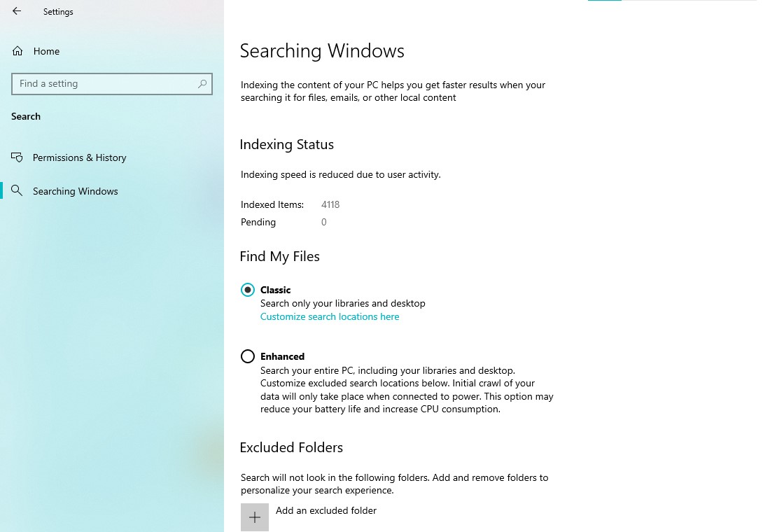Click the back arrow icon
This screenshot has height=532, width=784.
pos(16,11)
